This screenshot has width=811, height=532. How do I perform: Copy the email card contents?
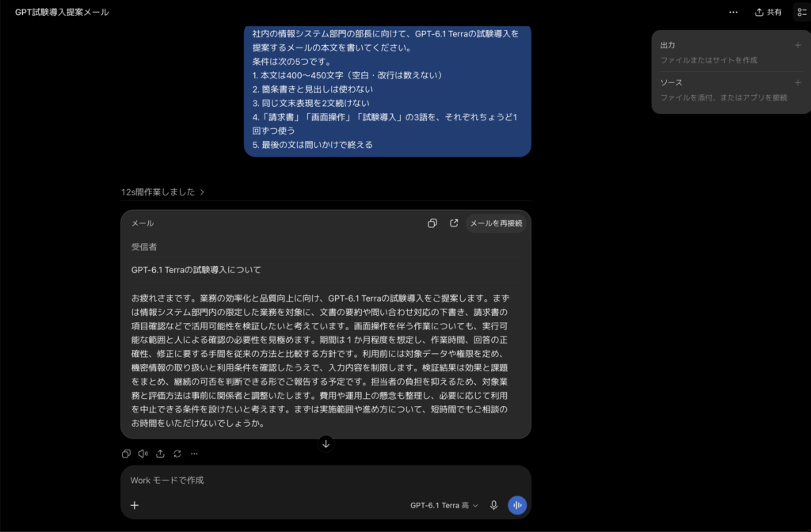[x=432, y=223]
